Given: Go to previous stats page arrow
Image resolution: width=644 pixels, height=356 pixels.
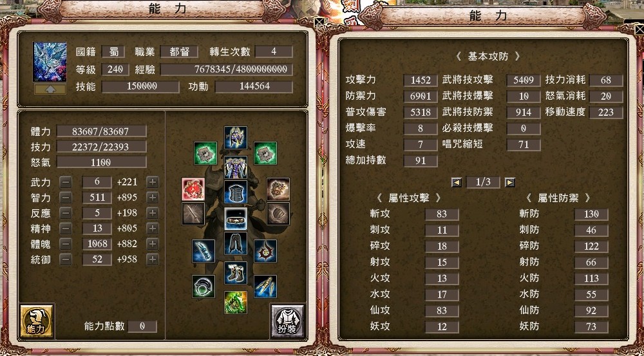Looking at the screenshot, I should pyautogui.click(x=457, y=182).
